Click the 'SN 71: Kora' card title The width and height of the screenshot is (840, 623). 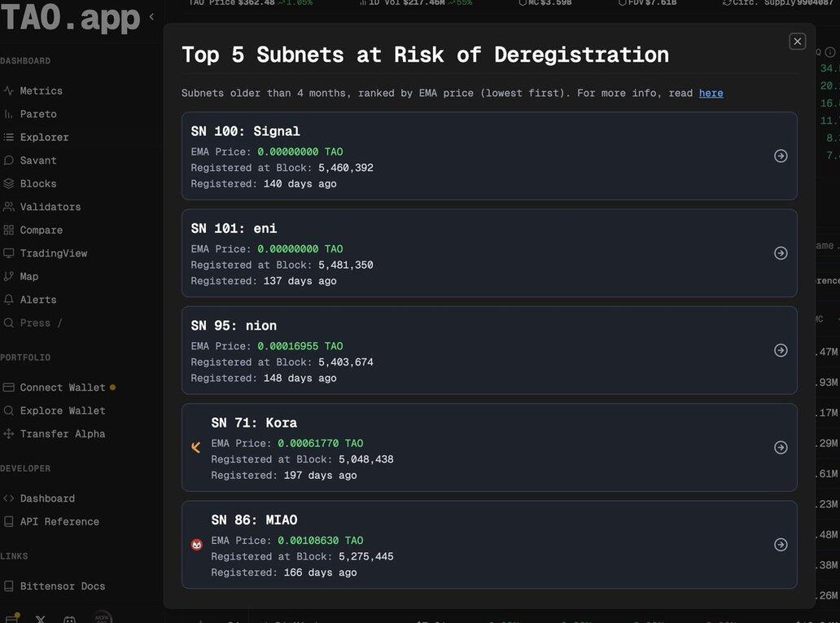pos(255,423)
